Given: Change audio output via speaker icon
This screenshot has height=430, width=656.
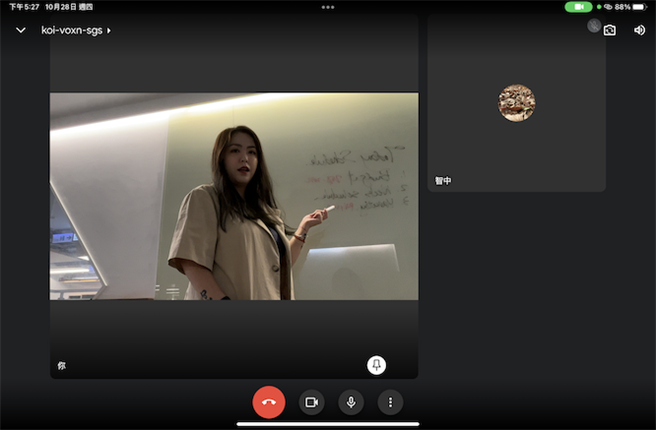Looking at the screenshot, I should 639,30.
